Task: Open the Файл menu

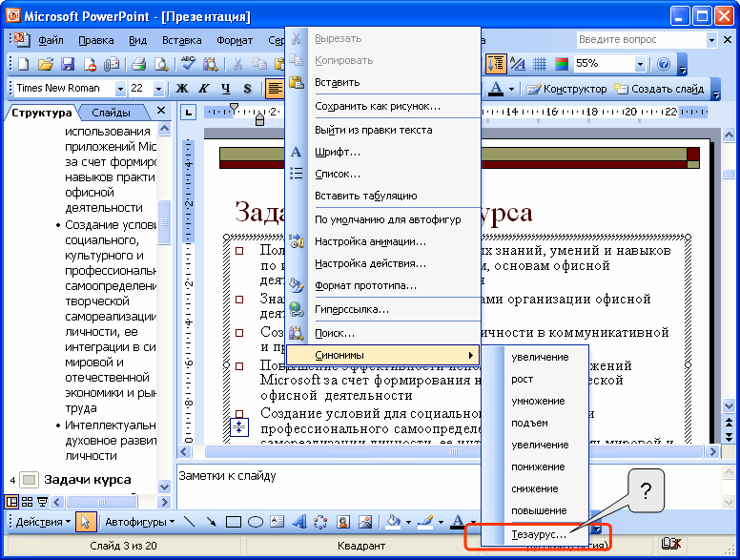Action: pyautogui.click(x=51, y=41)
